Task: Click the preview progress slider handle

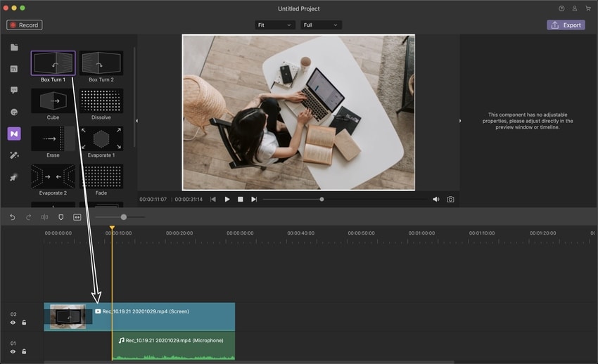Action: (x=322, y=199)
